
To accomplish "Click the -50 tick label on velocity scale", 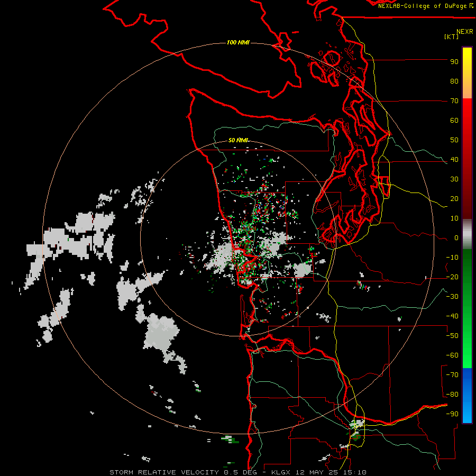I will click(x=452, y=336).
